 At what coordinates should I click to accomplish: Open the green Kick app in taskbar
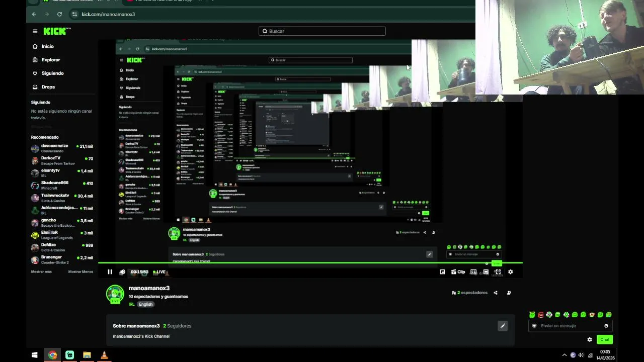(69, 355)
